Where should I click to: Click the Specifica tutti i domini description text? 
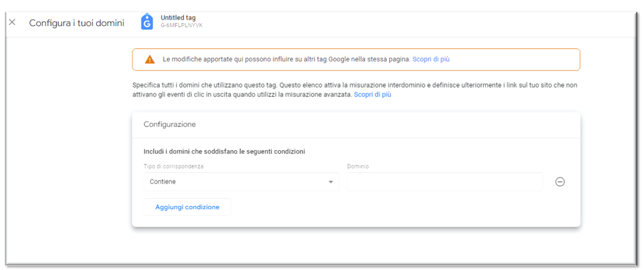point(355,90)
